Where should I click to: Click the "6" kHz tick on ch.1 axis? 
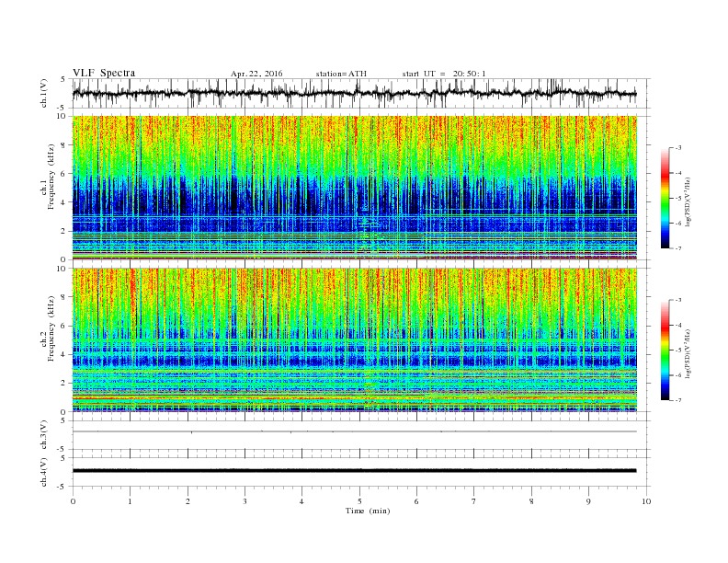point(64,174)
